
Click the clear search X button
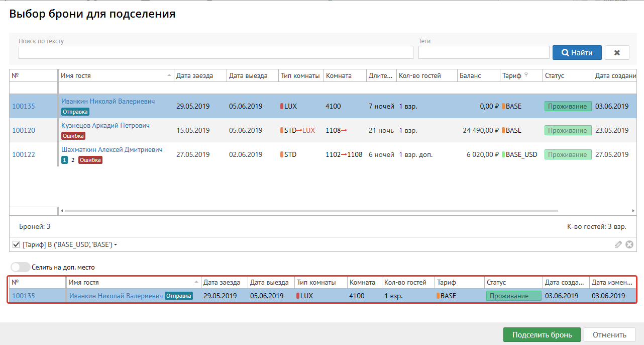pyautogui.click(x=617, y=52)
